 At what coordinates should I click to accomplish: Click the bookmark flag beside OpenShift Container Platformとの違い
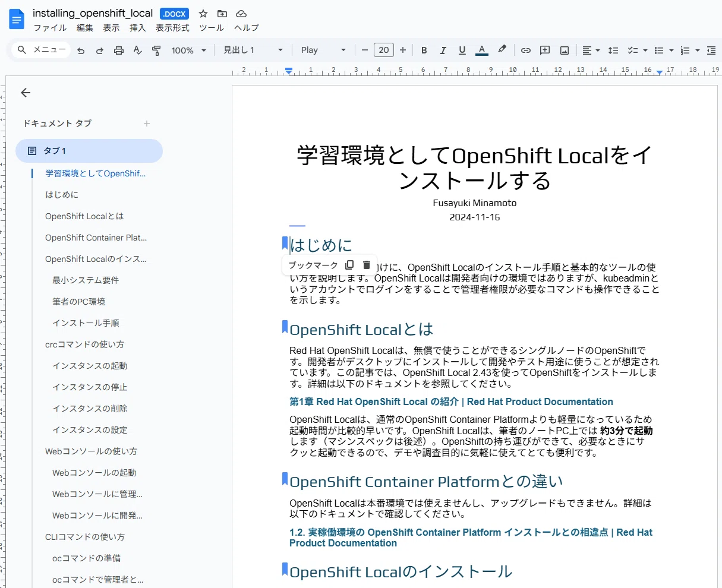(285, 479)
